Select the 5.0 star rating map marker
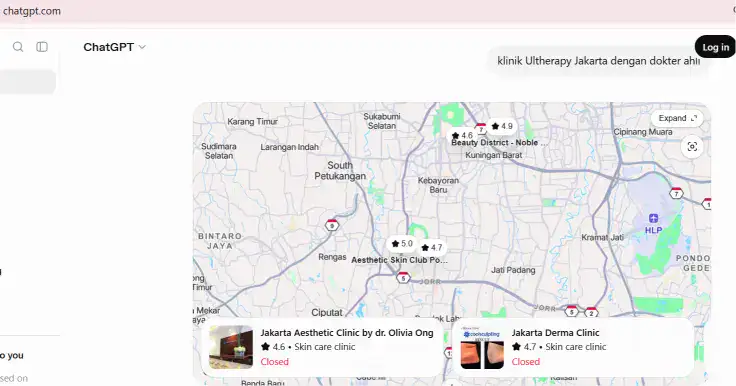 point(402,243)
